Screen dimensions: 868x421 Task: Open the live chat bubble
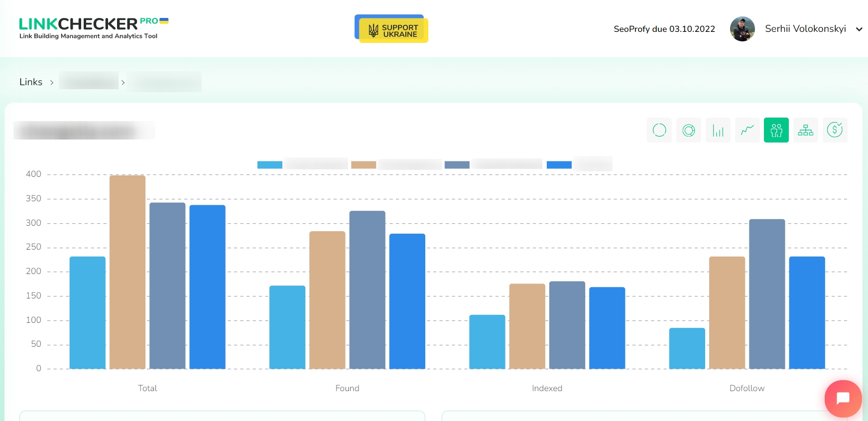(843, 399)
